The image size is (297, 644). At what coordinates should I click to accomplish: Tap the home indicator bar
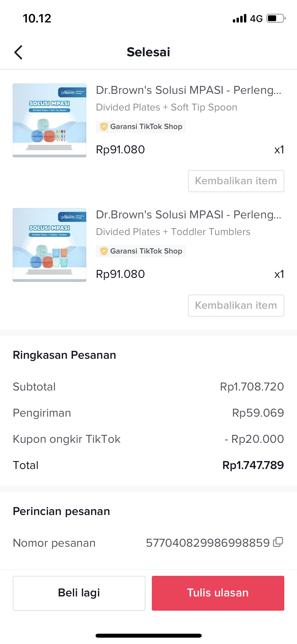[148, 636]
